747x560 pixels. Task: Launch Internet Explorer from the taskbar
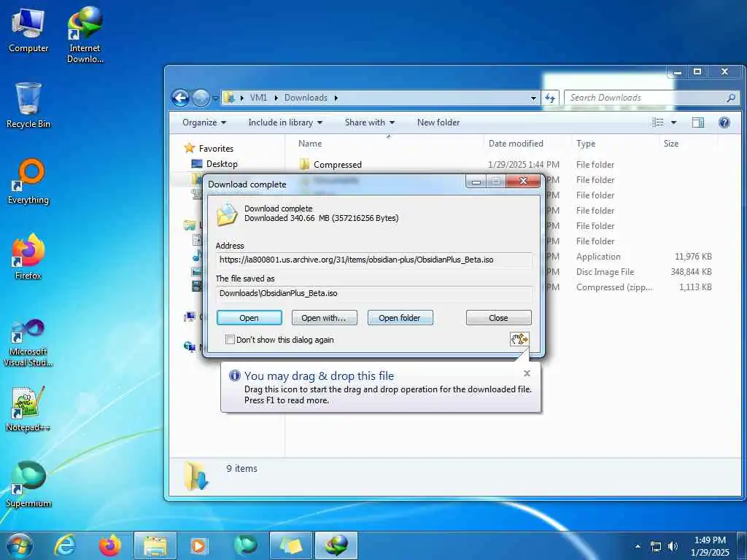point(64,545)
